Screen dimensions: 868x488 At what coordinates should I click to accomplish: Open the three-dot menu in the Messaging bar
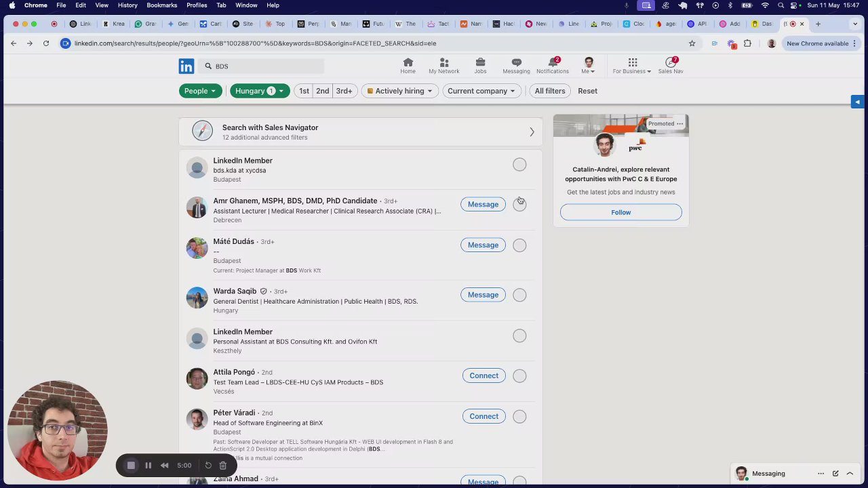pos(821,474)
